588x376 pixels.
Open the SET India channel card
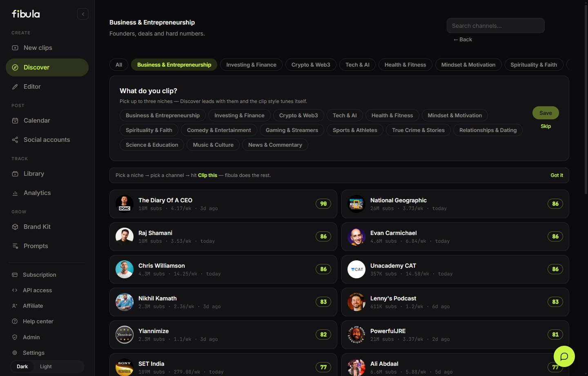click(x=223, y=365)
